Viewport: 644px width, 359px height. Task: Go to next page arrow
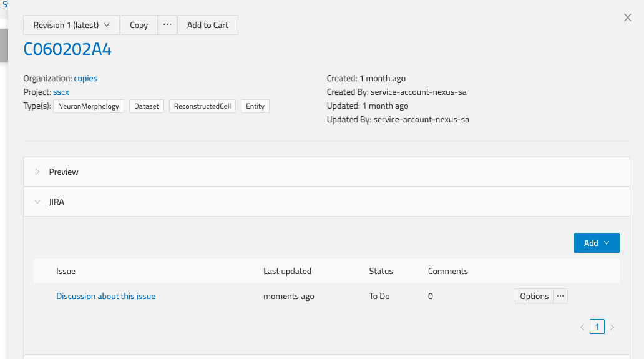click(x=612, y=327)
